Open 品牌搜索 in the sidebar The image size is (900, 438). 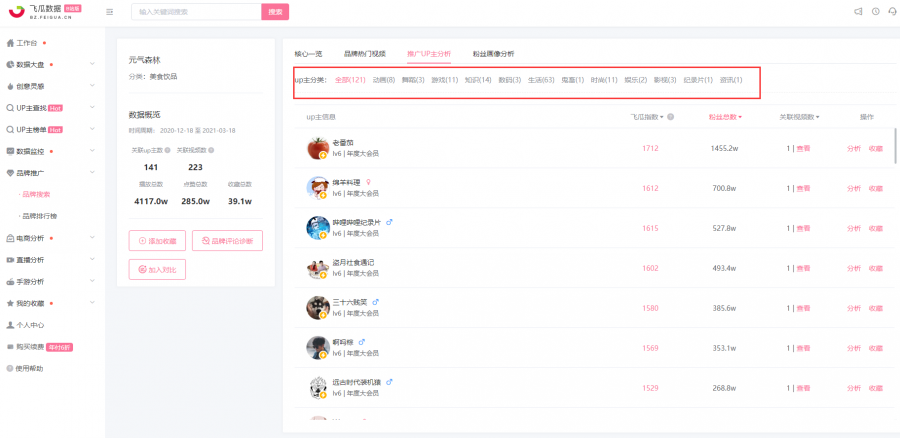(36, 195)
